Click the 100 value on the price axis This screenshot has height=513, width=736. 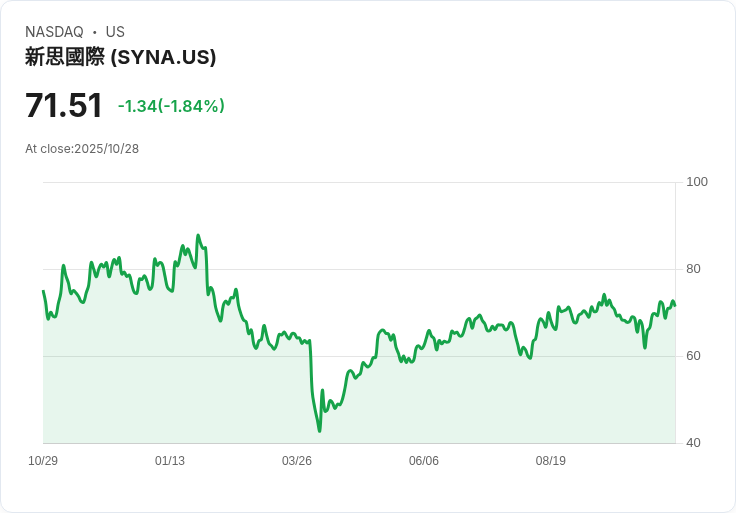coord(697,182)
